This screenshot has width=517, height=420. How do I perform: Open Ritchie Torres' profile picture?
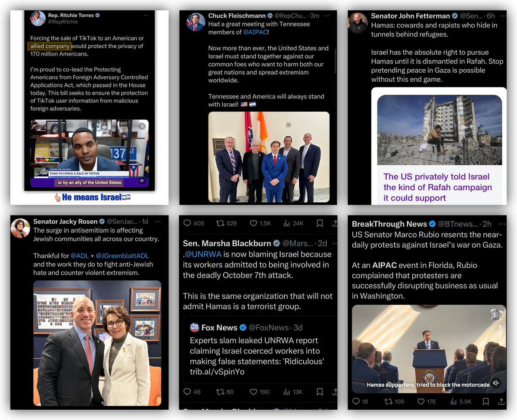[x=38, y=18]
